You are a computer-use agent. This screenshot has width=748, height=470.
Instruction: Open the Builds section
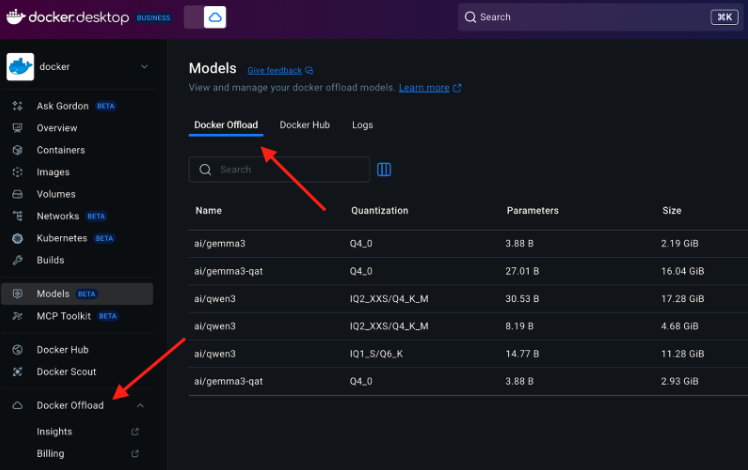point(50,260)
